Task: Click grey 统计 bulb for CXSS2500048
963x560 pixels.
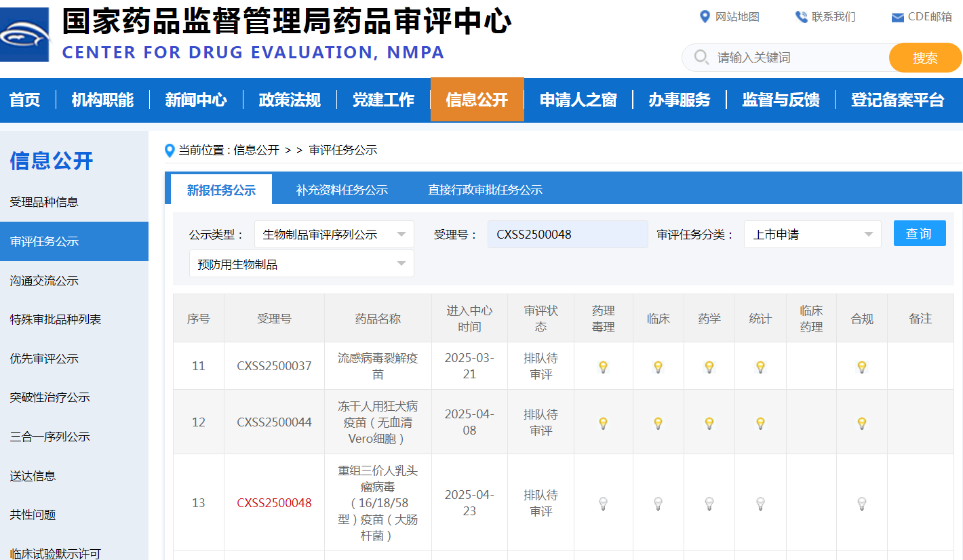Action: 761,504
